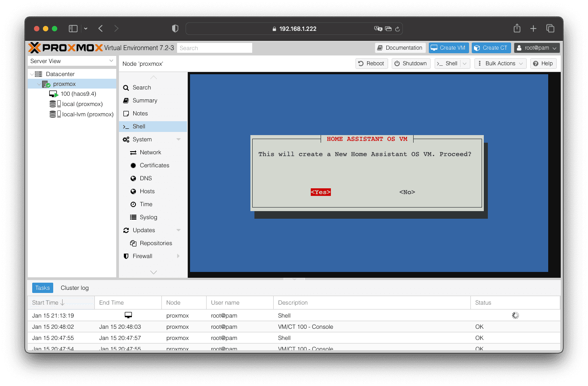Viewport: 588px width, 386px height.
Task: Open the Documentation button
Action: point(400,48)
